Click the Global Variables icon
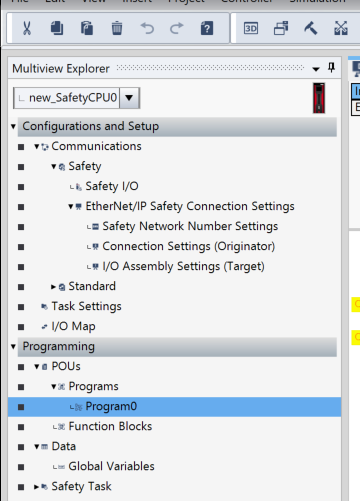 tap(61, 467)
